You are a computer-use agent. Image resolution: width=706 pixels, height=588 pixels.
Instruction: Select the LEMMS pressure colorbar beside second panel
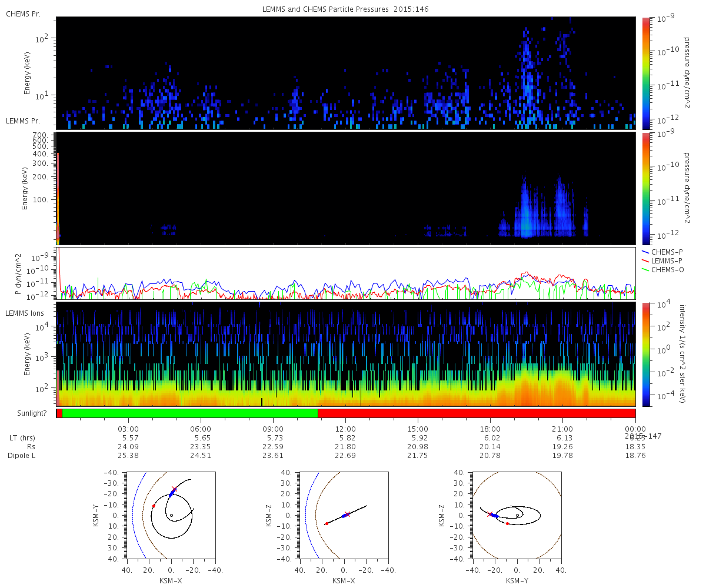tap(646, 188)
